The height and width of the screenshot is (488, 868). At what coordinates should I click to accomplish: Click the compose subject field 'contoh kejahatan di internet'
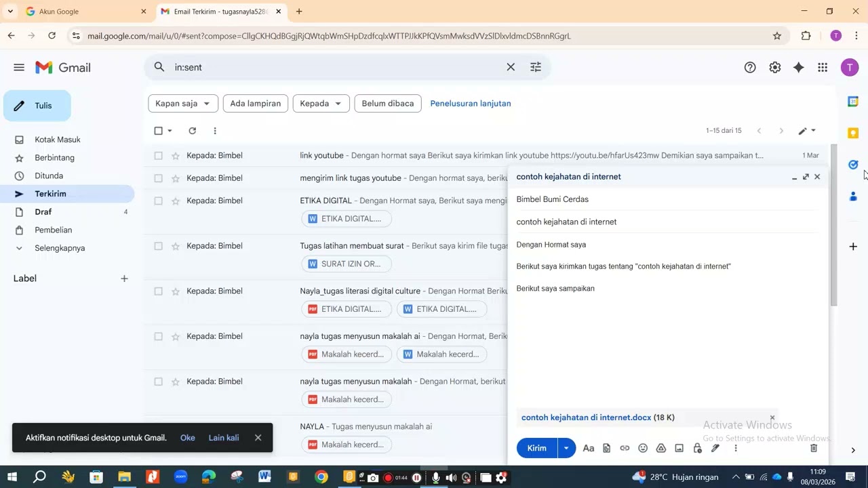[x=667, y=222]
